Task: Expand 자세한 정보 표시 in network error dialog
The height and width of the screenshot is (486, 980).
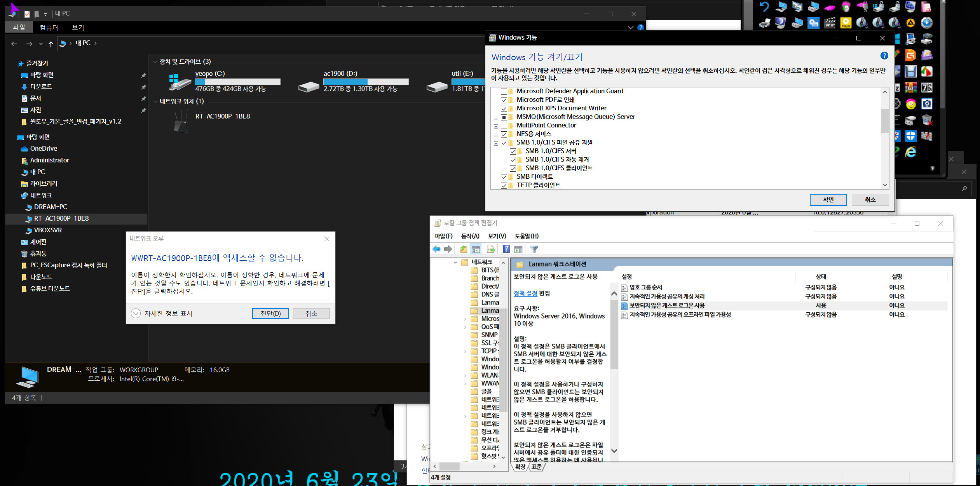Action: coord(136,313)
